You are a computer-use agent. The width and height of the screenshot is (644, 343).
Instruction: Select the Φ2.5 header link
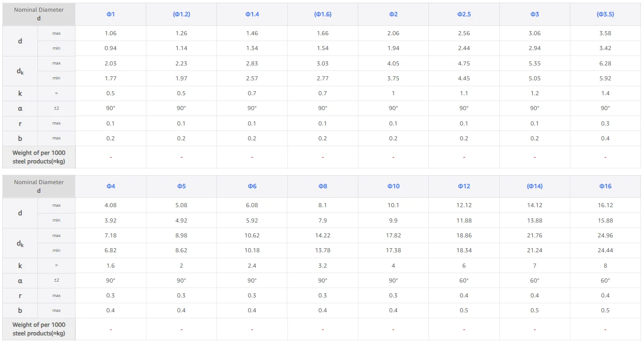click(464, 14)
